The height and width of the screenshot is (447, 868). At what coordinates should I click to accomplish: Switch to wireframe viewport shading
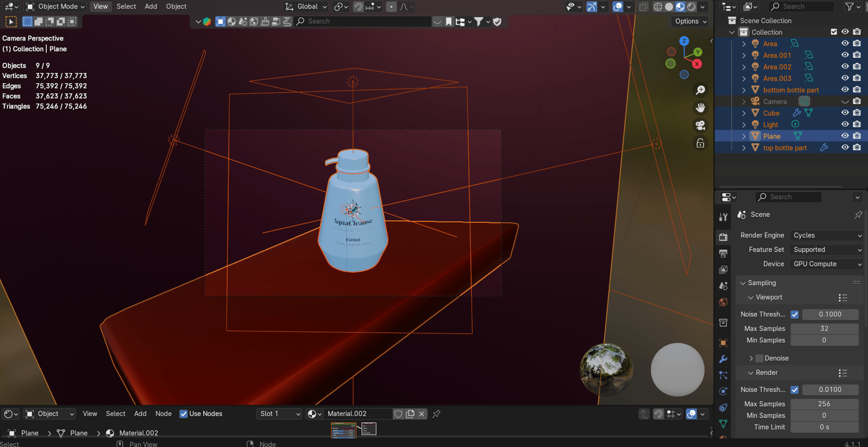658,7
